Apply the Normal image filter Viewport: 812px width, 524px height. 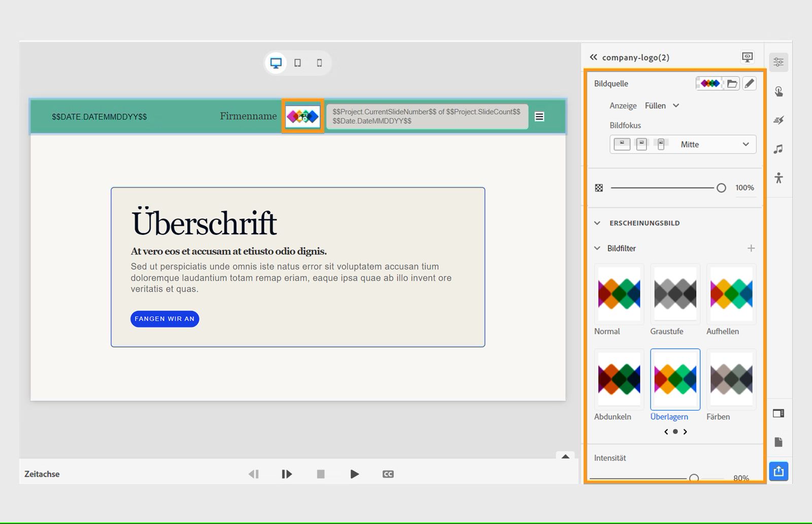619,294
